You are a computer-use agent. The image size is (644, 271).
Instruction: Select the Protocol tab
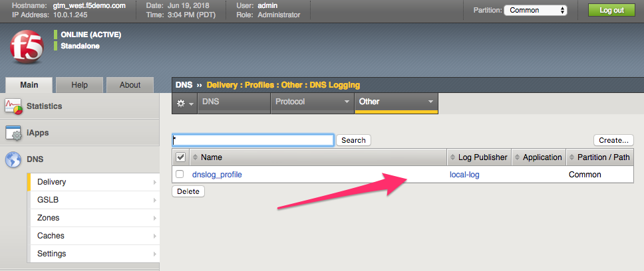pyautogui.click(x=313, y=104)
